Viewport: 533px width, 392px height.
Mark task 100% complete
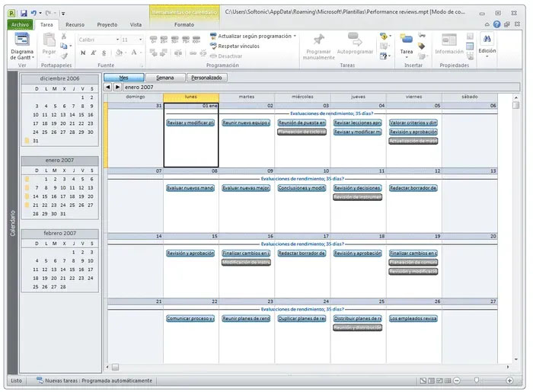[x=196, y=40]
